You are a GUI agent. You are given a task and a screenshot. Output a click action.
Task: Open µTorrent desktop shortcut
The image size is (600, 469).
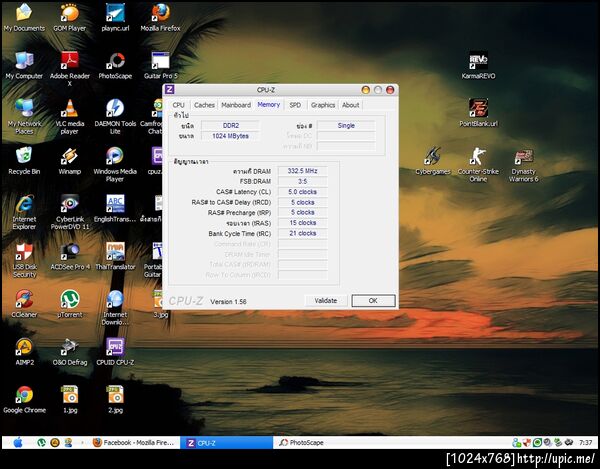click(70, 304)
